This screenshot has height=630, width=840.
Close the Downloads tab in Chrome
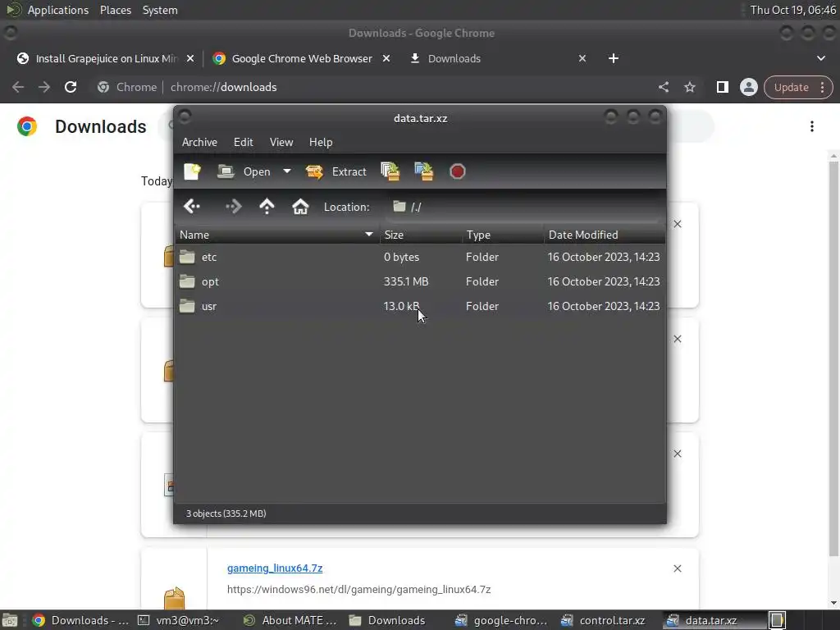coord(582,58)
